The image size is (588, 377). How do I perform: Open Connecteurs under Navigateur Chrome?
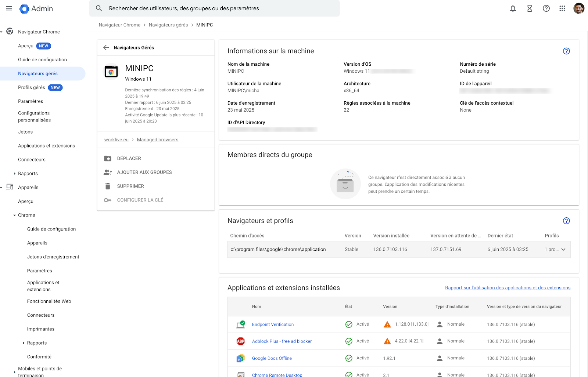[32, 160]
